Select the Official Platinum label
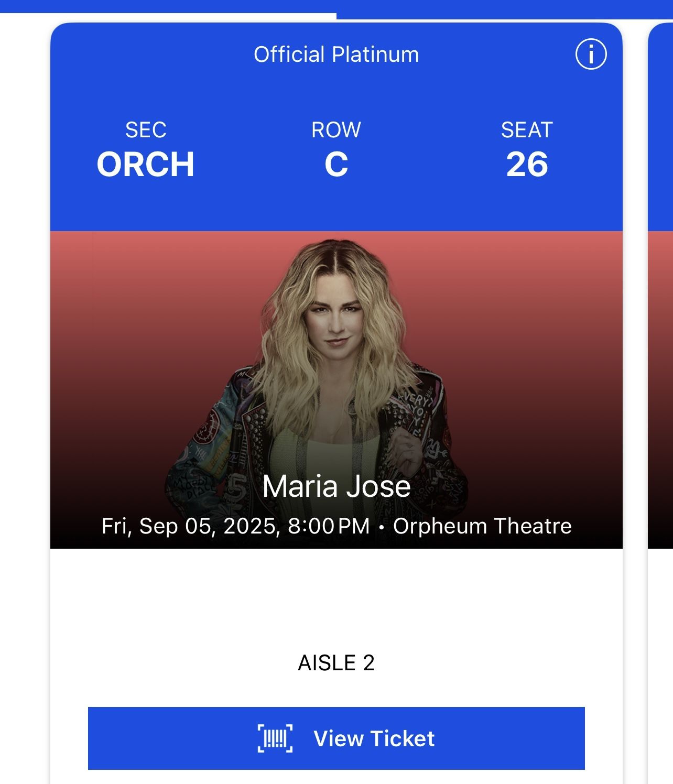The image size is (673, 784). 336,55
